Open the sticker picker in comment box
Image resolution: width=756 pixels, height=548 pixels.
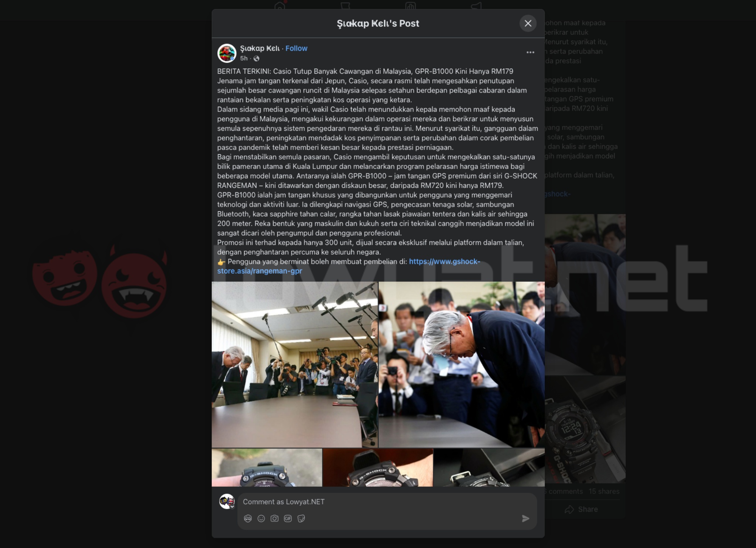tap(301, 519)
